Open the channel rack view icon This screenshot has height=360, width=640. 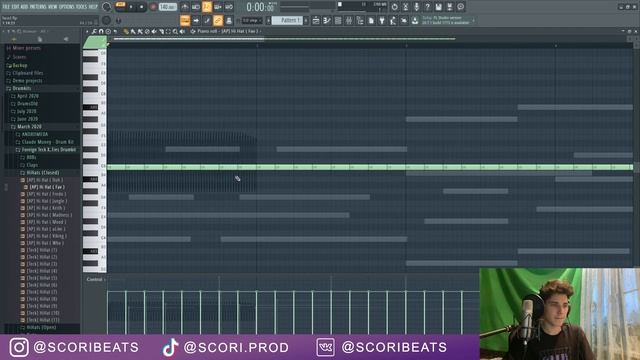point(338,20)
